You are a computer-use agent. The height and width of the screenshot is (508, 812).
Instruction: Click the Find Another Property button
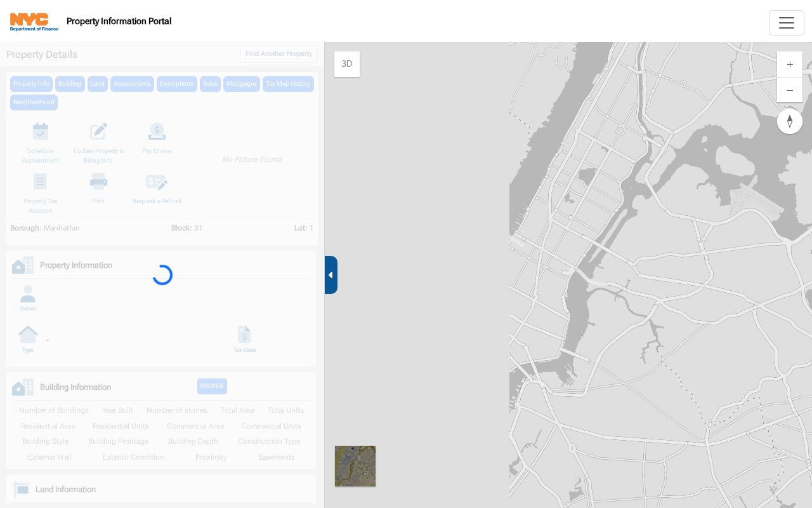coord(278,54)
